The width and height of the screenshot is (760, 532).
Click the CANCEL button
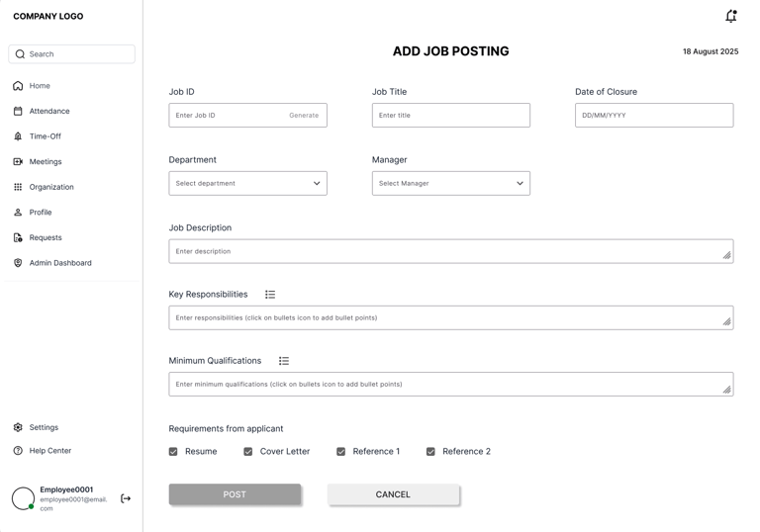click(393, 494)
